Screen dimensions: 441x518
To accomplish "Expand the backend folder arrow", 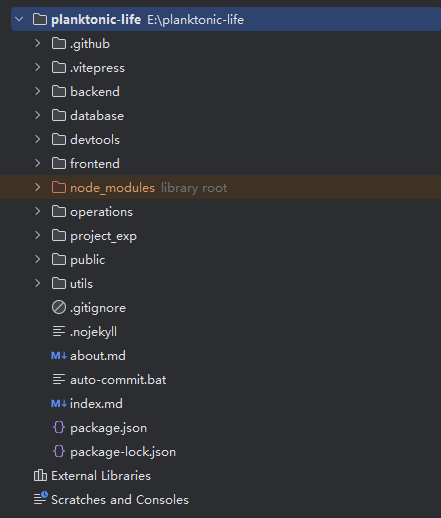I will pos(38,91).
